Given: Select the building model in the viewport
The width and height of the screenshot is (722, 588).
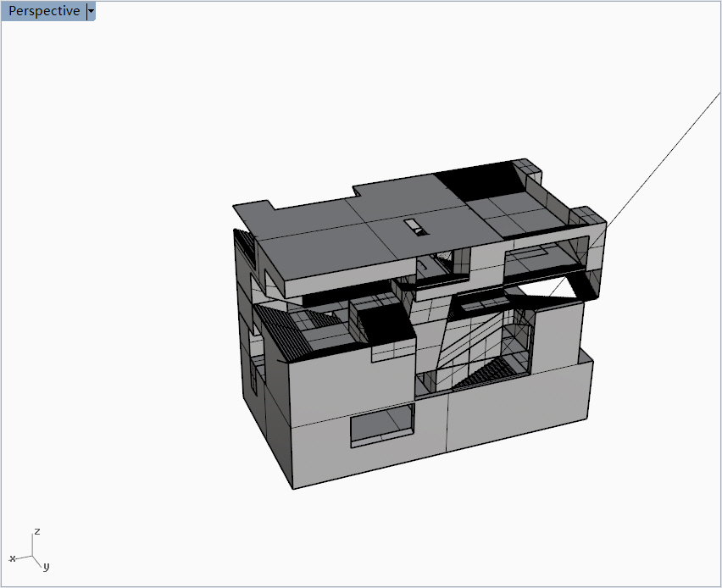Looking at the screenshot, I should (419, 324).
